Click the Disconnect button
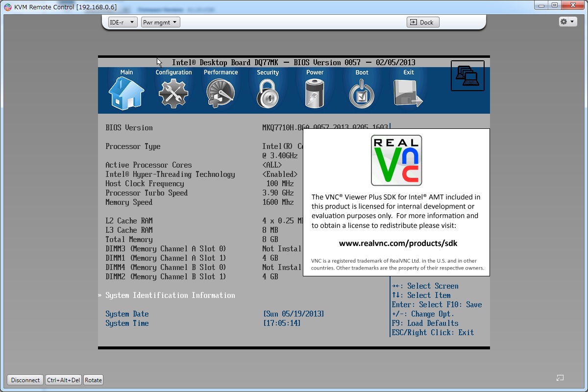 (25, 380)
